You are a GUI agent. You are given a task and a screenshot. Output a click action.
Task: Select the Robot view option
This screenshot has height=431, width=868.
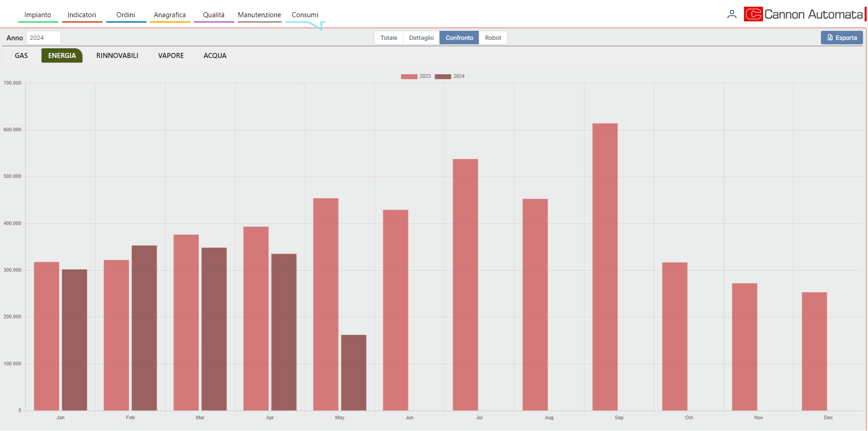click(493, 38)
